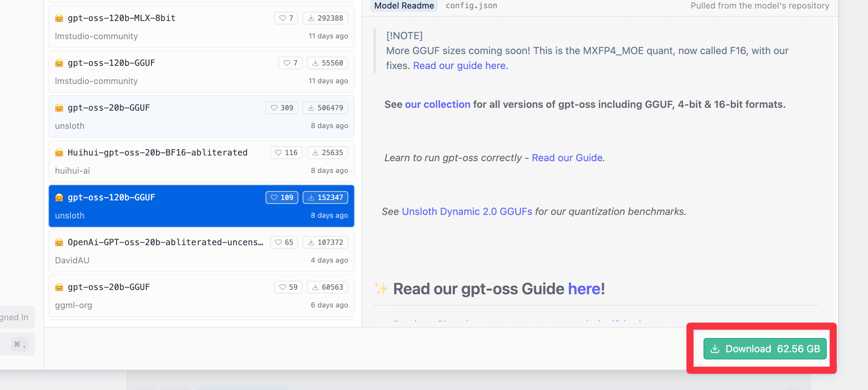The image size is (868, 390).
Task: Click likes badge on gpt-oss-120b-MLX-8bit
Action: (x=286, y=18)
